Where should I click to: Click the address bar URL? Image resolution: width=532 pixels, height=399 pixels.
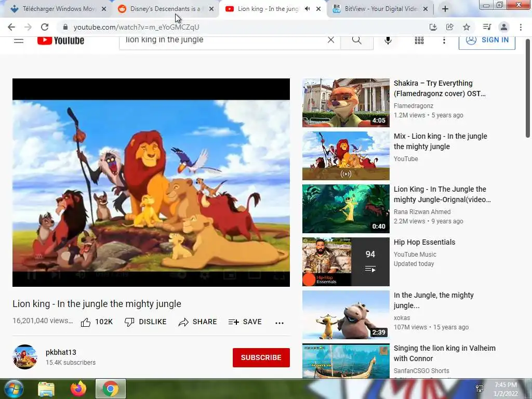(137, 27)
